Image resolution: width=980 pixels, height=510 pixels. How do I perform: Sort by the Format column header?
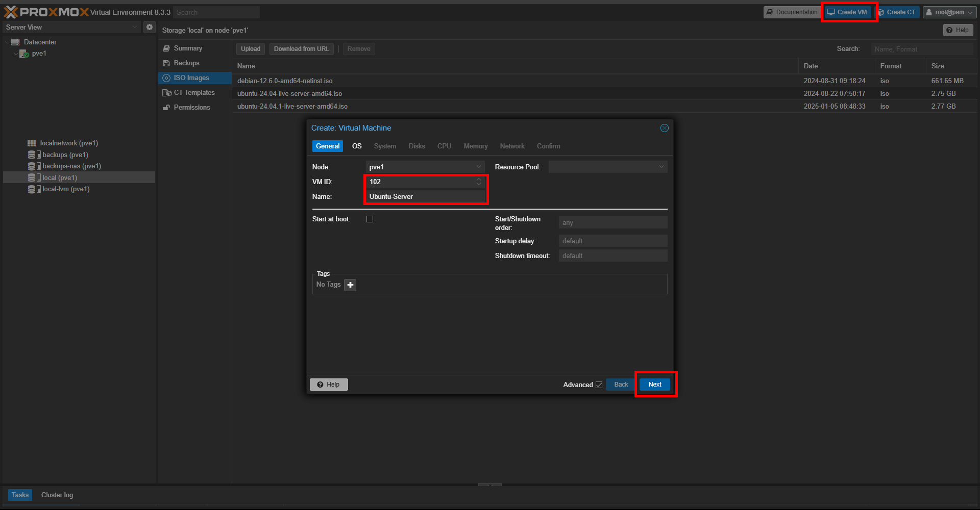[900, 66]
